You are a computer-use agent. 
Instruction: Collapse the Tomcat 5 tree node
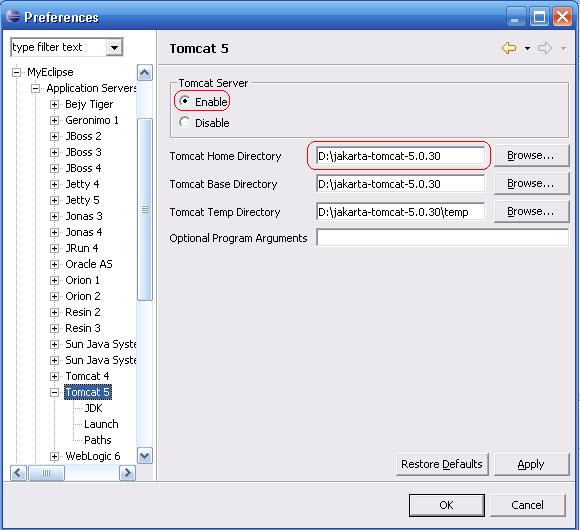(54, 392)
